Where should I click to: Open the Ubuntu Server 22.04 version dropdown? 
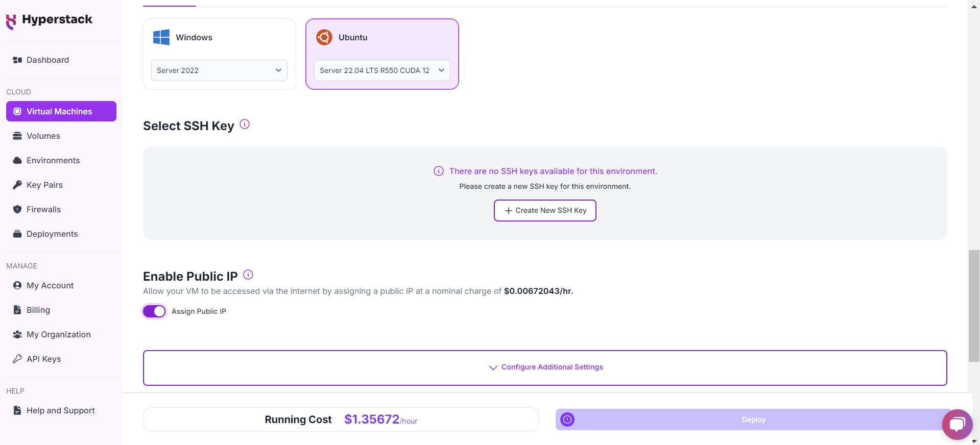pos(381,70)
